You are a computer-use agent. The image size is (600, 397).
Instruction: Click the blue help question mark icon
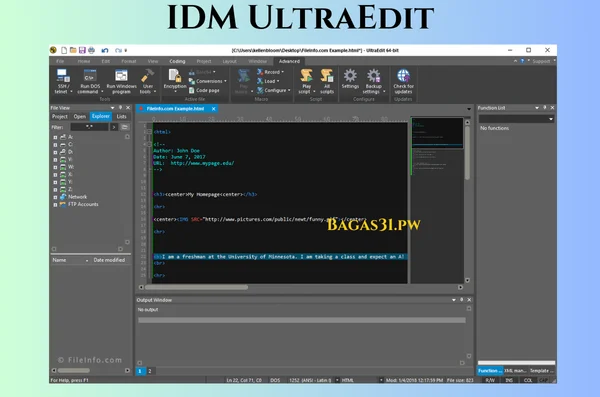pyautogui.click(x=522, y=61)
